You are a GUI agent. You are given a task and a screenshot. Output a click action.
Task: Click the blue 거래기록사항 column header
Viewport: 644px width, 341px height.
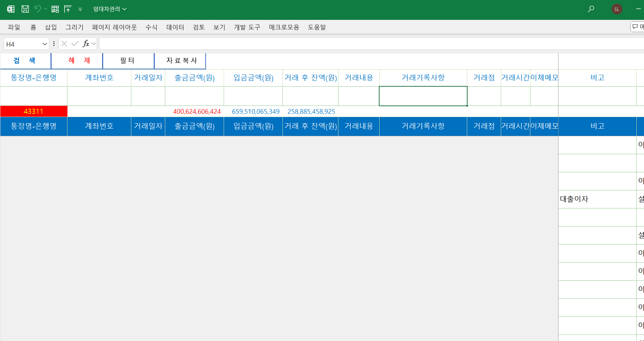pos(423,126)
